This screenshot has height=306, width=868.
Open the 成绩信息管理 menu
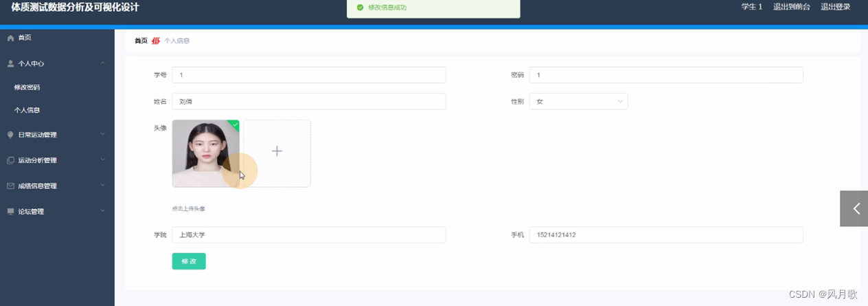point(57,186)
